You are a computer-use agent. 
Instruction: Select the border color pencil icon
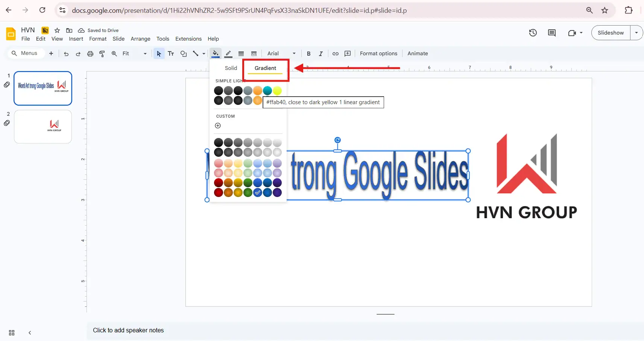(228, 53)
